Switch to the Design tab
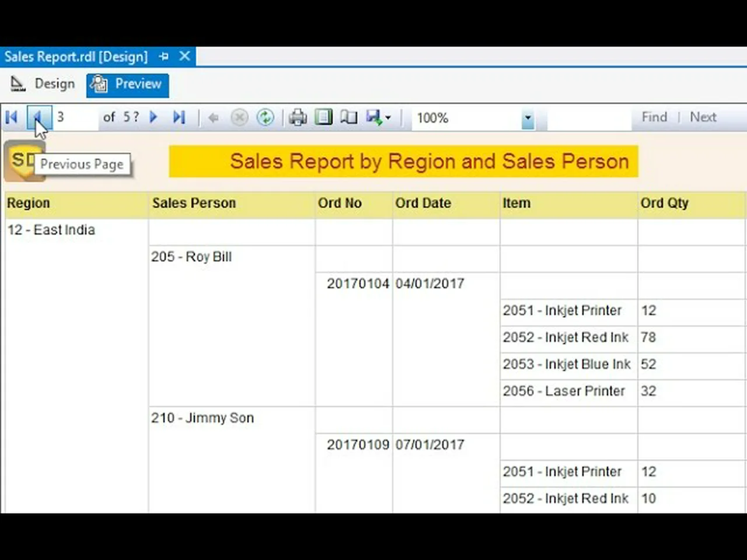Image resolution: width=747 pixels, height=560 pixels. click(44, 84)
